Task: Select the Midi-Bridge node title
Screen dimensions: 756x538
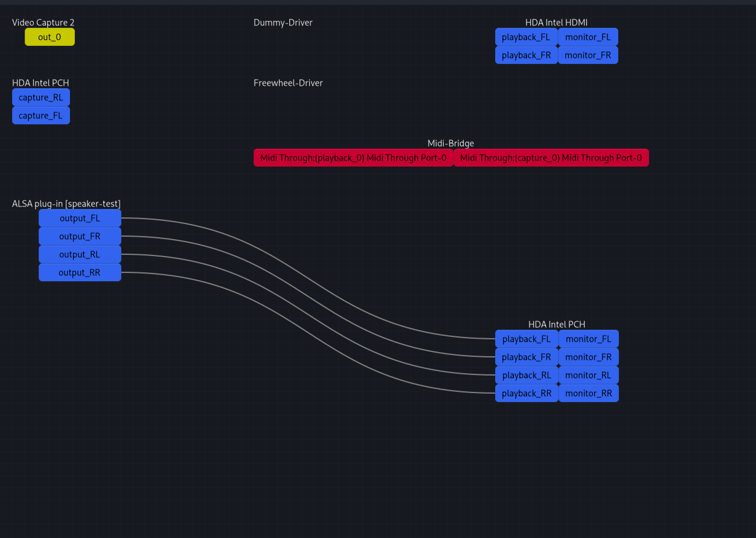Action: coord(450,143)
